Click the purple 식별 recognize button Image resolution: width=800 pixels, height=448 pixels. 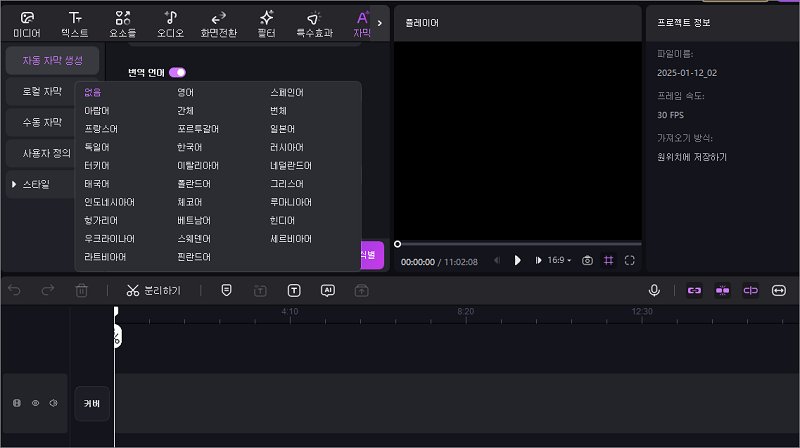pyautogui.click(x=372, y=255)
